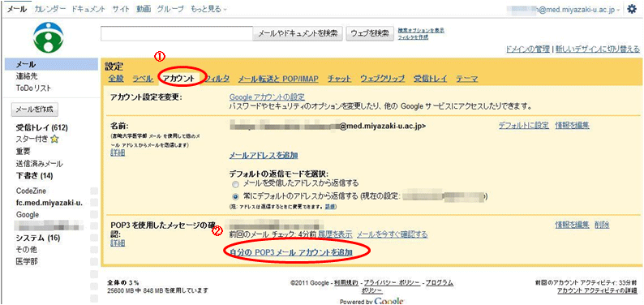Click the label color box next to 医学部

pyautogui.click(x=94, y=261)
